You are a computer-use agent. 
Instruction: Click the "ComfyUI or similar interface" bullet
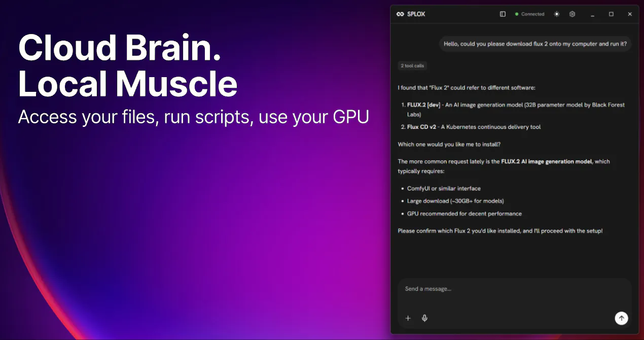444,188
